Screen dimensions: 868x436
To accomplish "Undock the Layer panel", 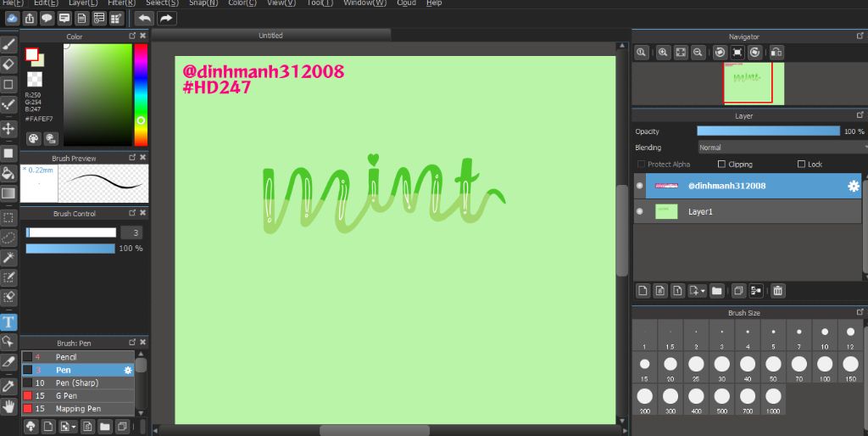I will click(x=860, y=115).
